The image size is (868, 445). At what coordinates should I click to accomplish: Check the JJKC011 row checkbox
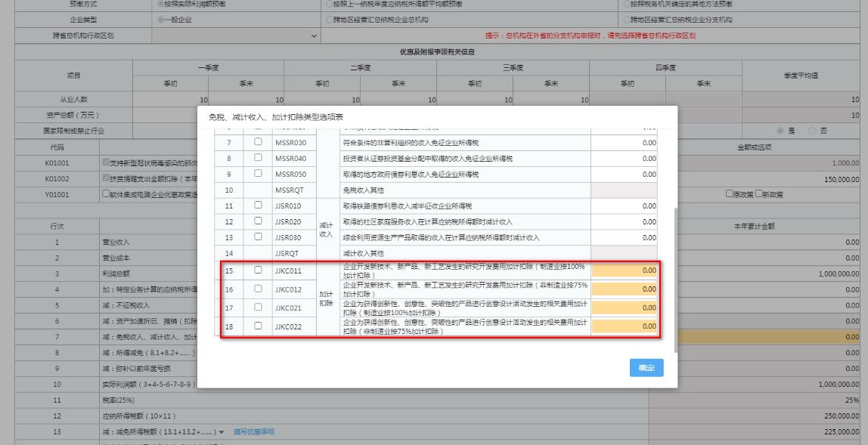(x=259, y=270)
